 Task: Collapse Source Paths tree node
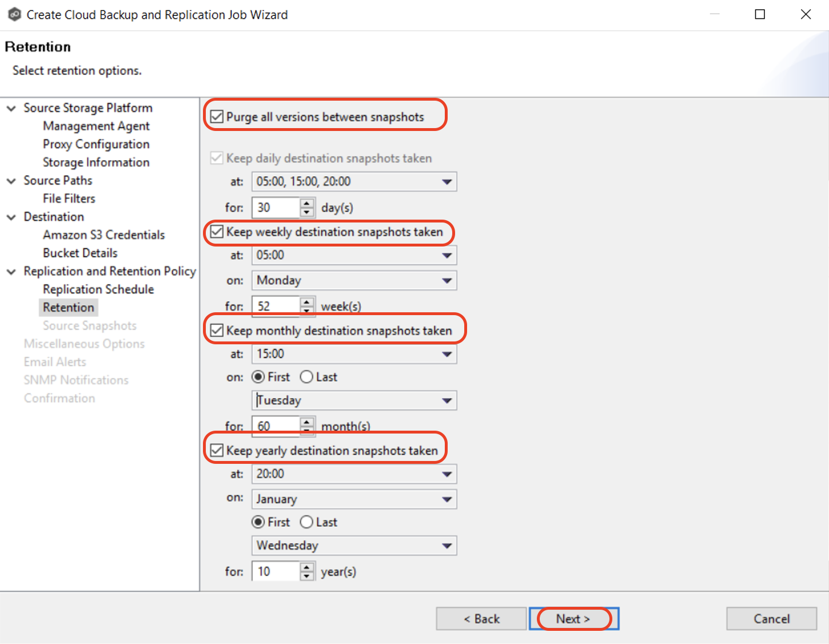[11, 181]
